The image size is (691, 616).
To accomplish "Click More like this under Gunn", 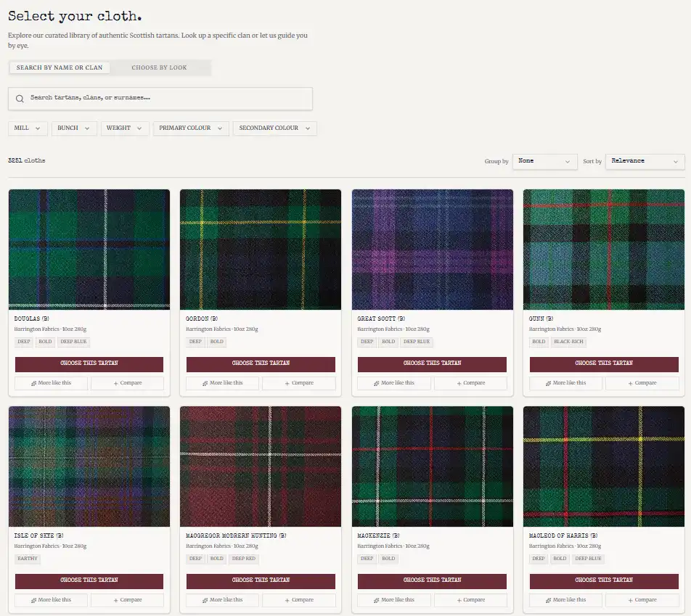I will point(566,383).
